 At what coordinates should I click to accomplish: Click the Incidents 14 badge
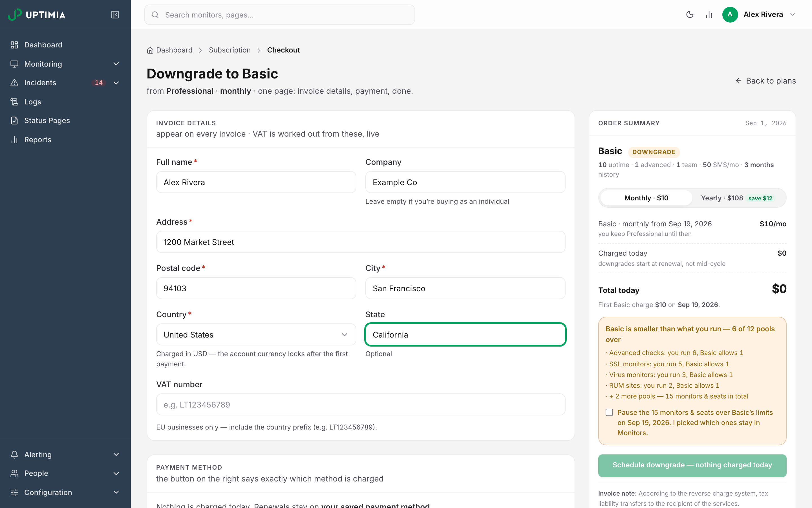pos(99,83)
